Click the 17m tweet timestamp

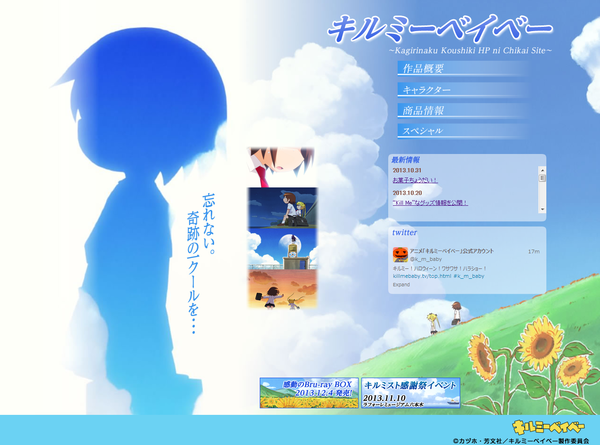point(534,251)
